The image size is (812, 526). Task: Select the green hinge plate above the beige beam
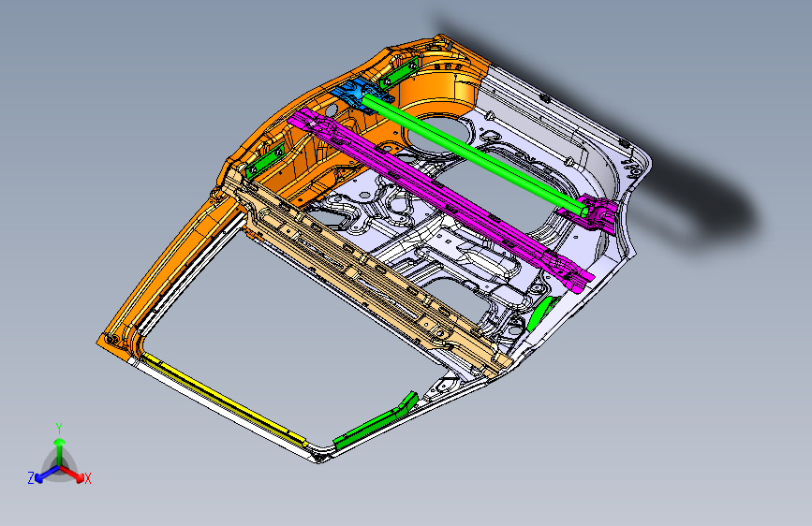coord(265,161)
